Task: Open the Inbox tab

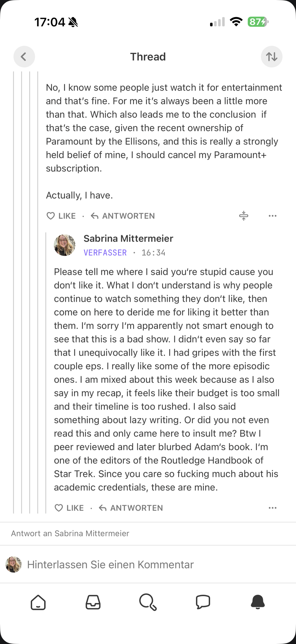Action: (x=93, y=602)
